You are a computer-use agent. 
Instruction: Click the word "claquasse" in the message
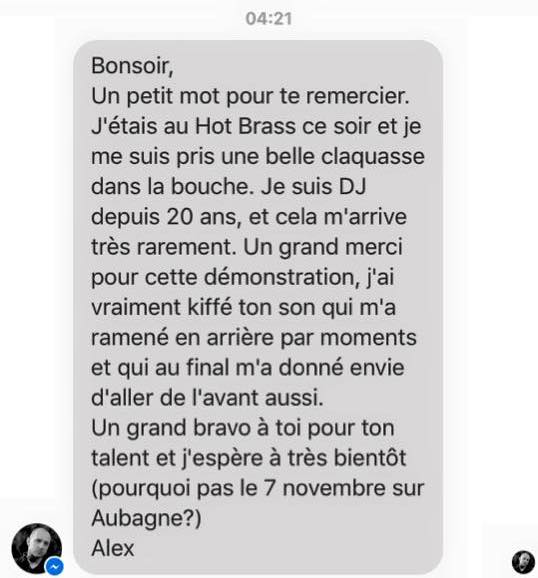373,157
